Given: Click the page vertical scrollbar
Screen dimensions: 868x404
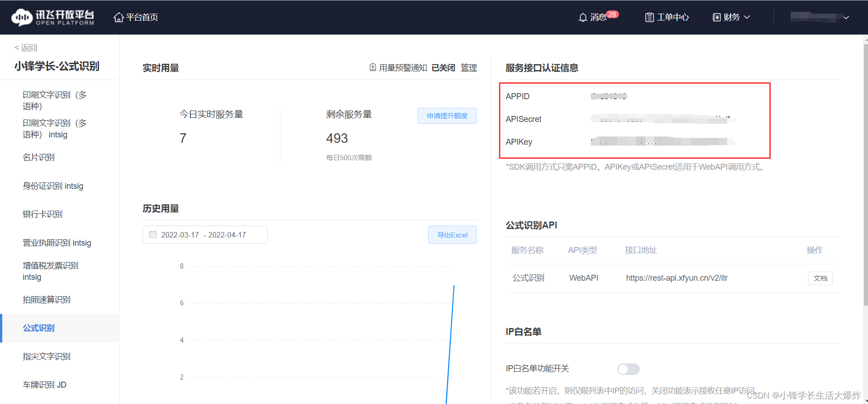Looking at the screenshot, I should coord(865,175).
